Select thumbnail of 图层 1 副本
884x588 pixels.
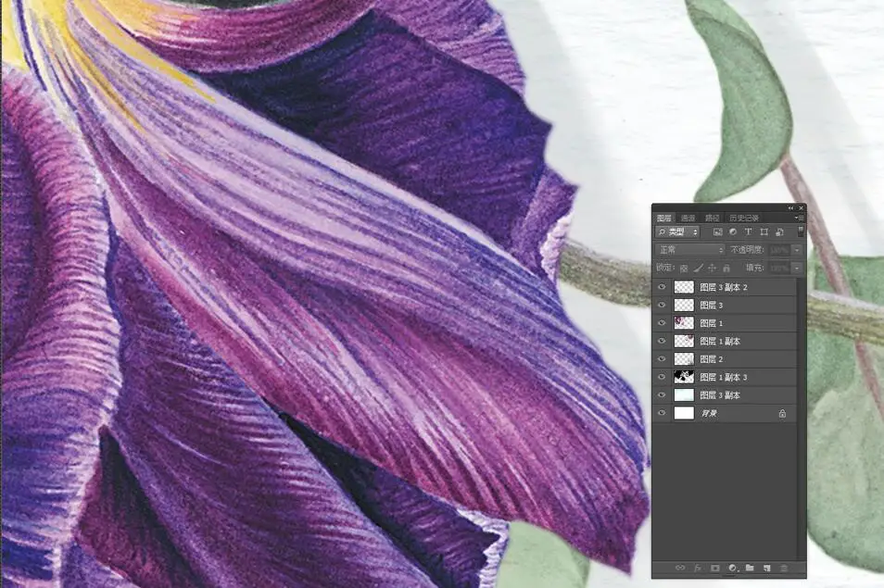684,342
